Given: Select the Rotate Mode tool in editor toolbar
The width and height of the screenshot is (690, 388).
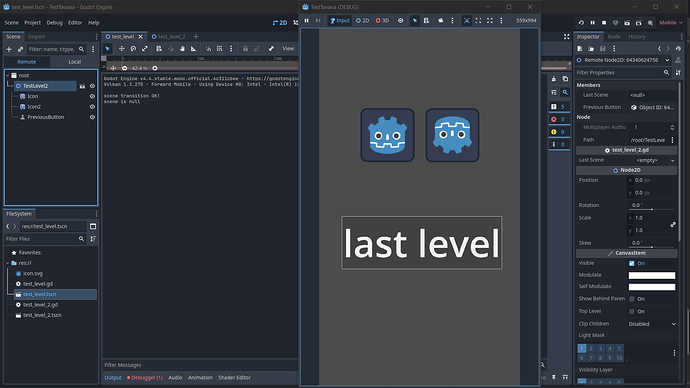Looking at the screenshot, I should [x=133, y=49].
